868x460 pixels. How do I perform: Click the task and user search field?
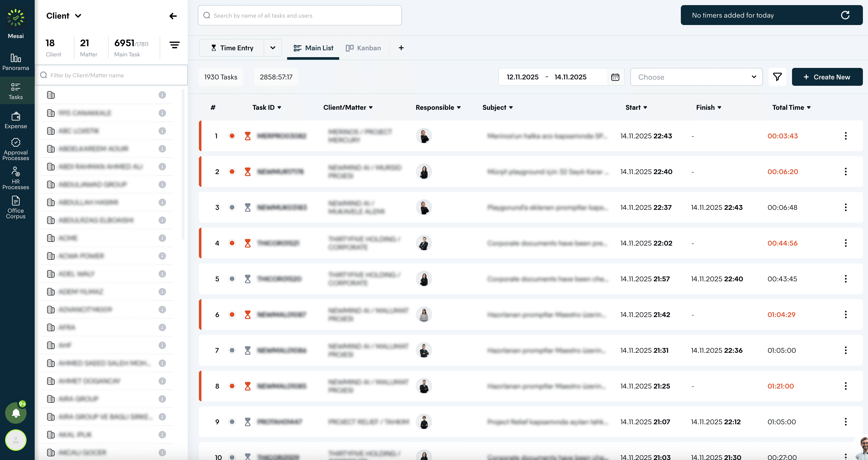[300, 16]
